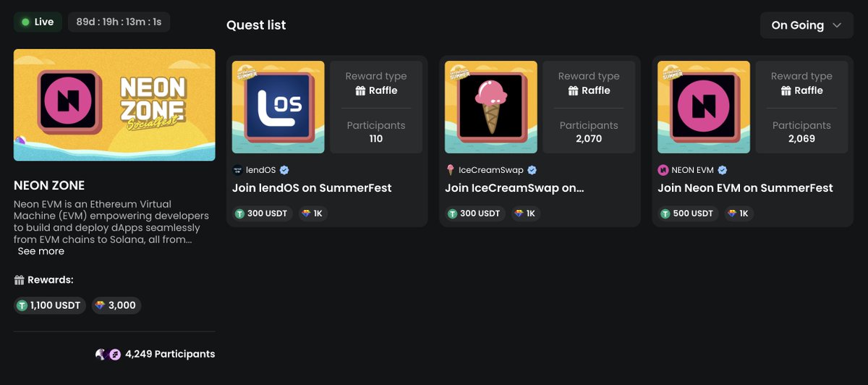Open the On Going filter dropdown
Image resolution: width=868 pixels, height=385 pixels.
pos(807,25)
